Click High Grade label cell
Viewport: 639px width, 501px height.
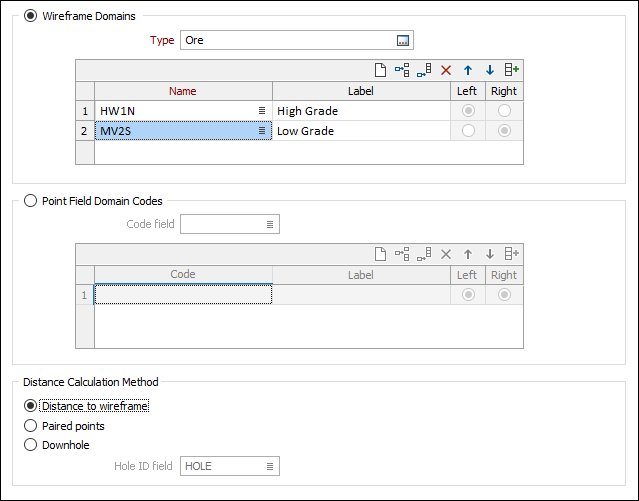click(361, 111)
